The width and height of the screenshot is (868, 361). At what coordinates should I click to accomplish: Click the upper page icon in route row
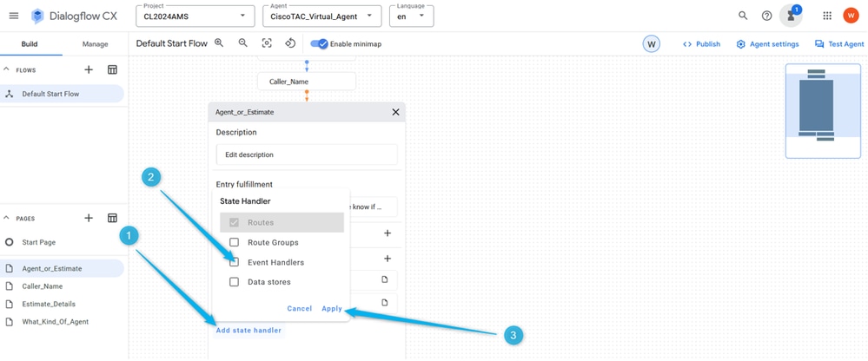click(x=385, y=279)
